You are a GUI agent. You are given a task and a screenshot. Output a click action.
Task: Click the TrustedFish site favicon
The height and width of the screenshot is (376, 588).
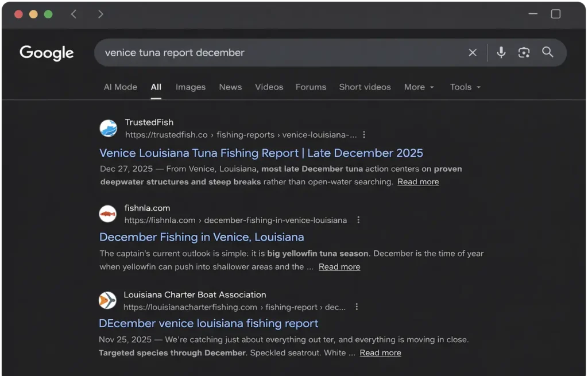(108, 128)
